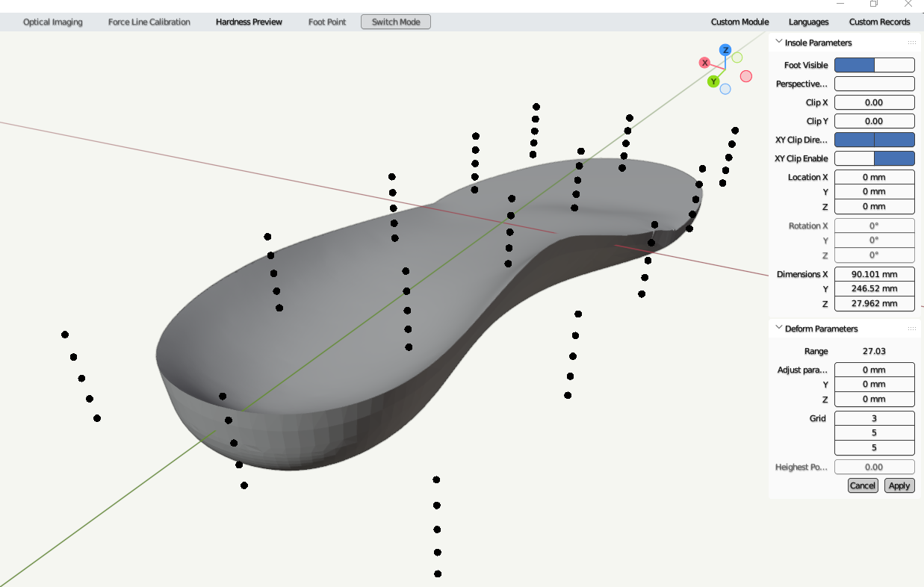
Task: Click the Dimensions X input field
Action: [874, 274]
